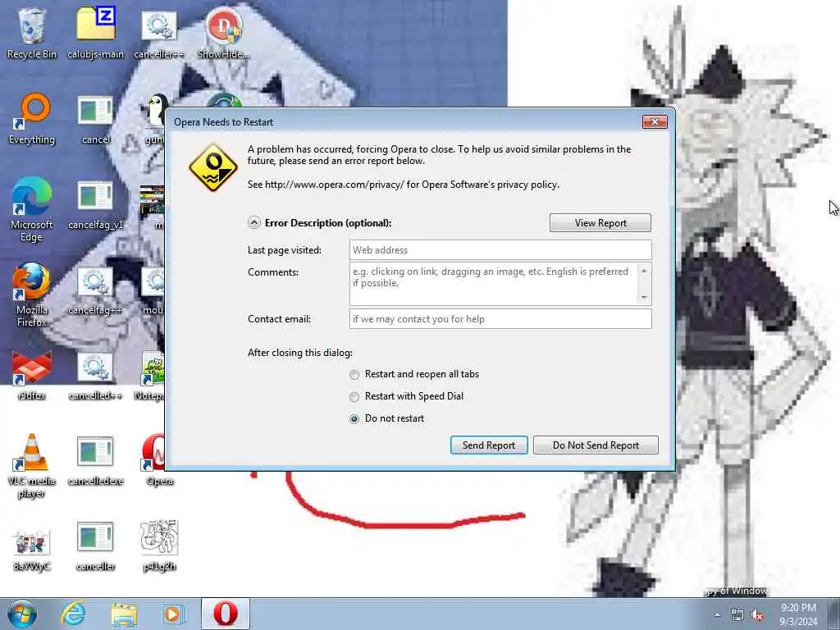Open the r3dfox desktop shortcut
The width and height of the screenshot is (840, 630).
[32, 375]
